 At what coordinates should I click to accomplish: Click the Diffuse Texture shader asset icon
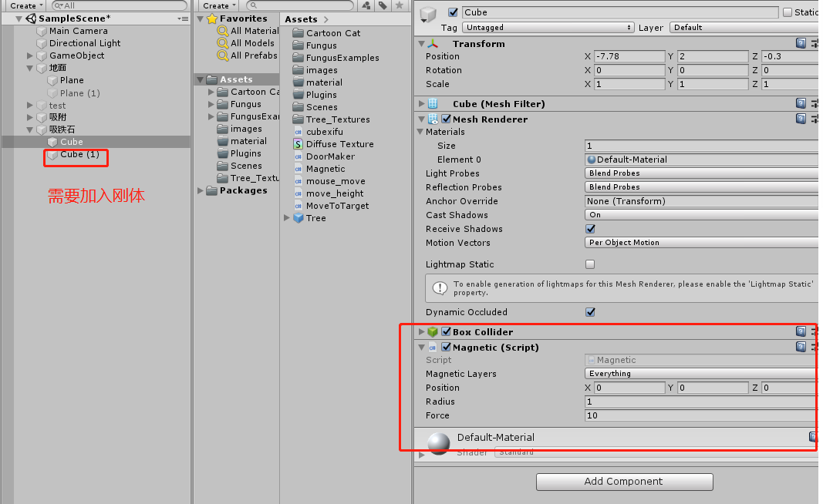point(297,143)
